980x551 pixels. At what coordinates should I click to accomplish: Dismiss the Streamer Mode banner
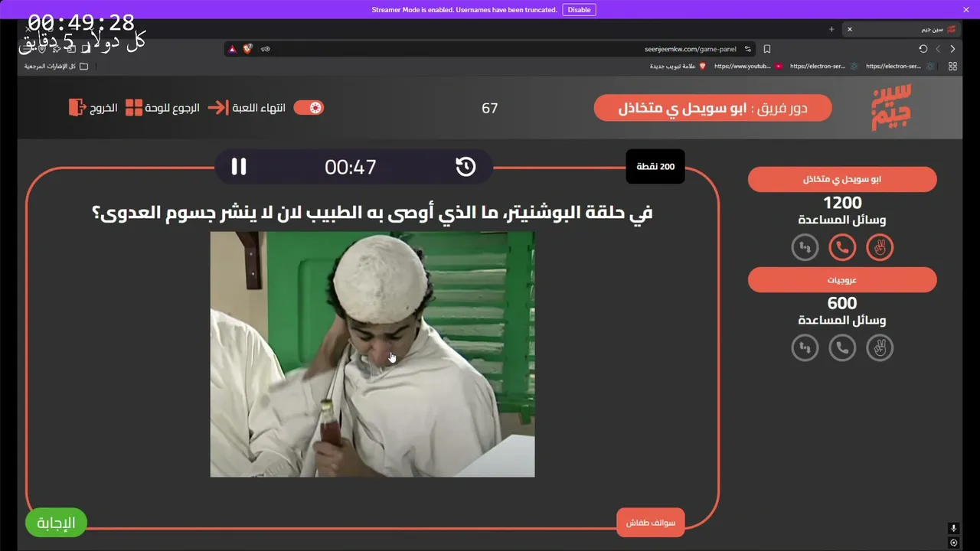(x=966, y=10)
